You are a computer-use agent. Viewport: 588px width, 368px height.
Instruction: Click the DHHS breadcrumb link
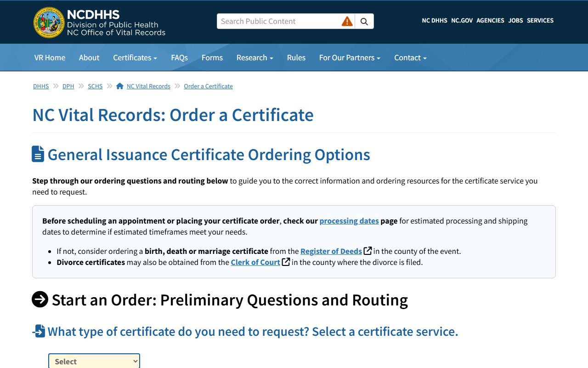tap(41, 86)
